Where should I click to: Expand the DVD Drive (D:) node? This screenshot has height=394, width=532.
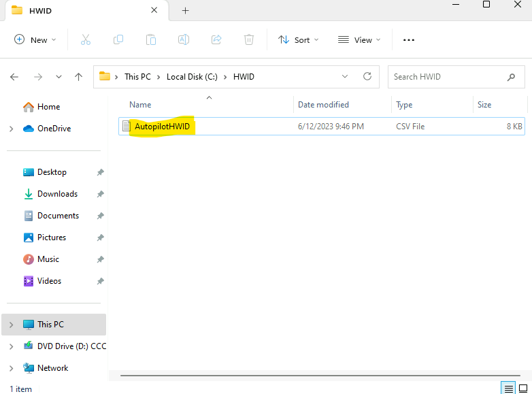(11, 346)
